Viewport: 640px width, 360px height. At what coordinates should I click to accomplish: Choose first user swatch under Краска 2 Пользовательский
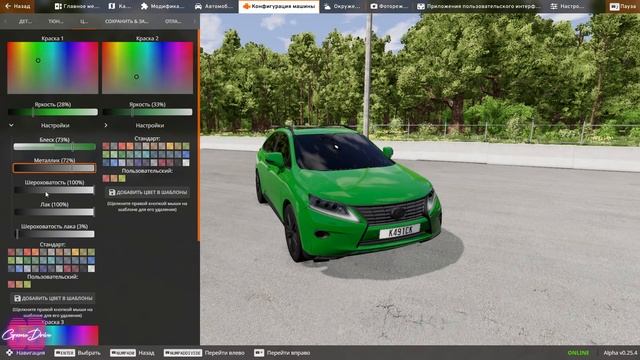pos(106,178)
